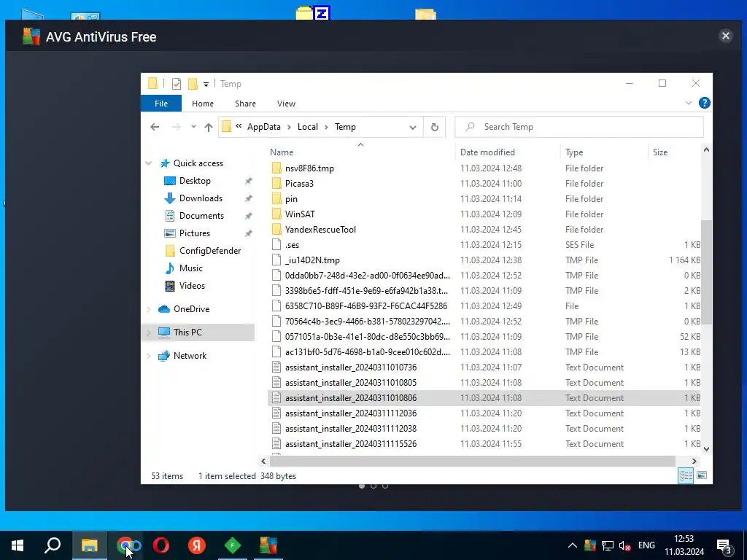Click File Explorer icon in taskbar

(89, 545)
